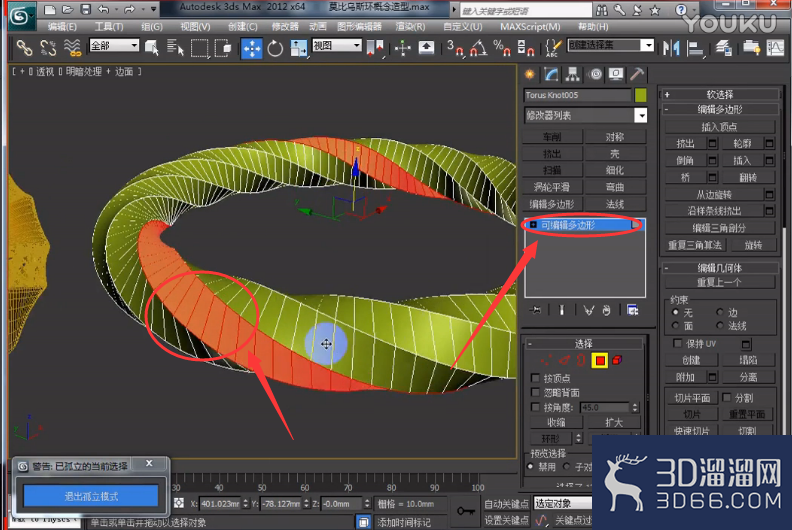Viewport: 792px width, 530px height.
Task: Select the Link tool in main toolbar
Action: coord(24,48)
